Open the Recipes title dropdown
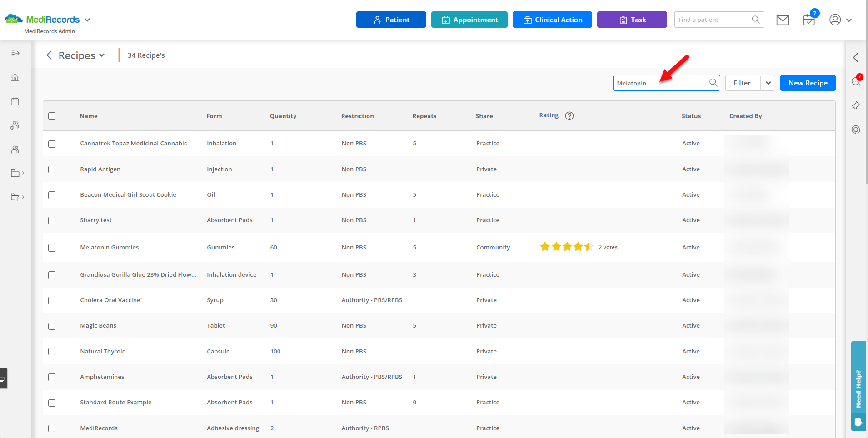The width and height of the screenshot is (868, 438). tap(102, 55)
